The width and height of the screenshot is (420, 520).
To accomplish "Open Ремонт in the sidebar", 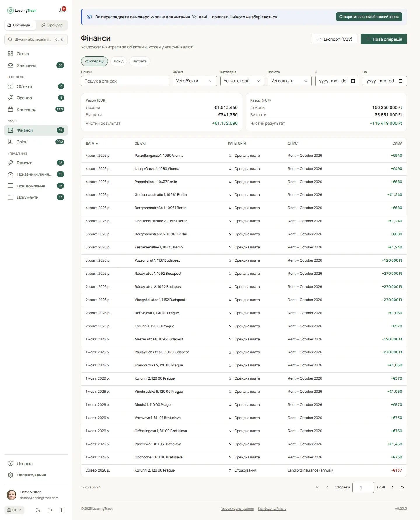I will [36, 163].
